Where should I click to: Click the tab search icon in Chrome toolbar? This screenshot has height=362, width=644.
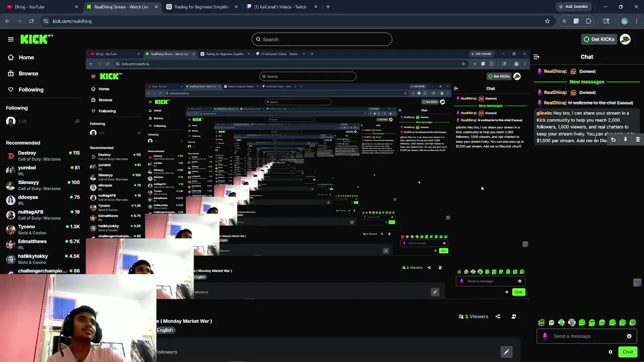click(x=606, y=21)
